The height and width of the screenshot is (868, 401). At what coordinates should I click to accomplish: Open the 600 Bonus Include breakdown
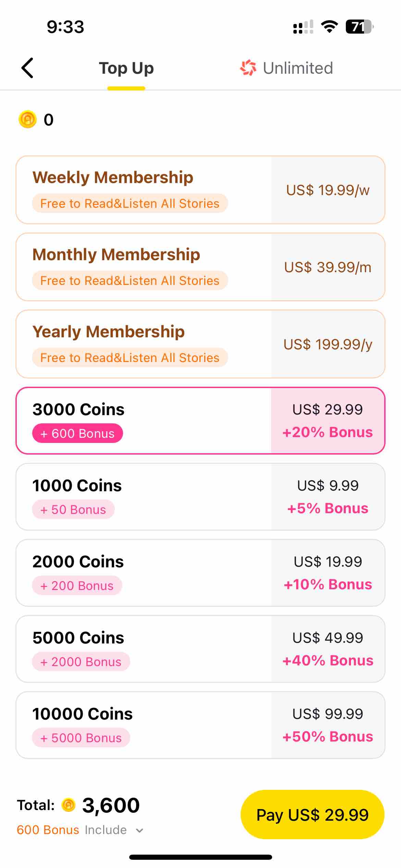pyautogui.click(x=72, y=830)
